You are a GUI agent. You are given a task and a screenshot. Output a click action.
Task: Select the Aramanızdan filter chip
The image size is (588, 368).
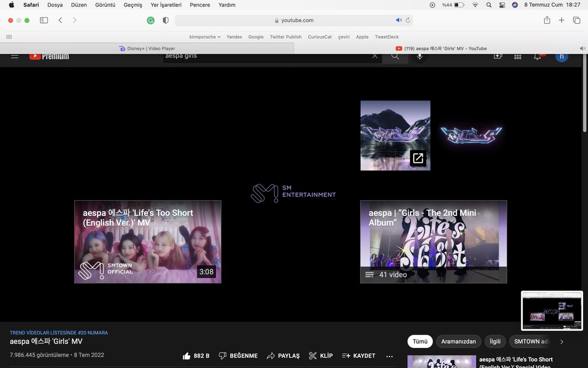[459, 342]
